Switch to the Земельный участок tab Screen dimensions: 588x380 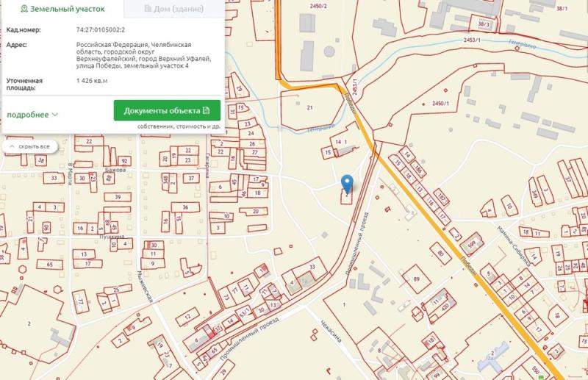click(62, 9)
